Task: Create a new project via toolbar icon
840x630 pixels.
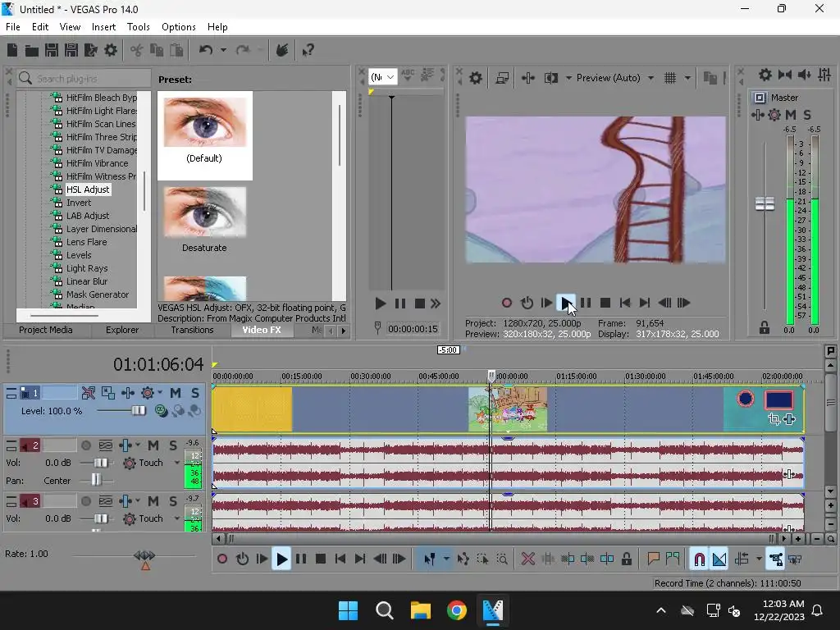Action: coord(11,50)
